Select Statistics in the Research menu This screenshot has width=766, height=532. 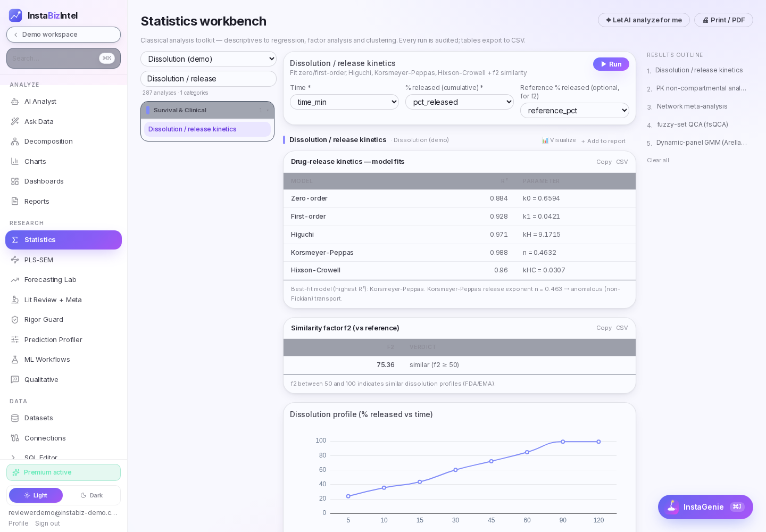(63, 240)
